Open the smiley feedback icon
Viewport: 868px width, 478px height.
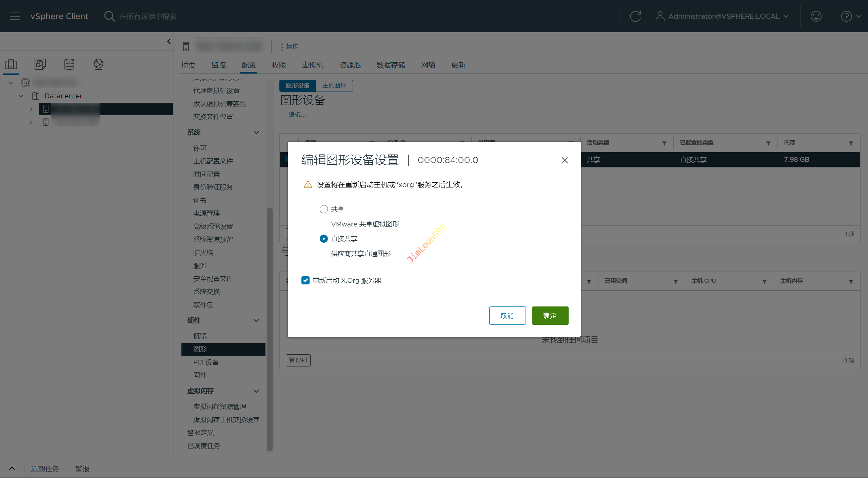pyautogui.click(x=816, y=16)
